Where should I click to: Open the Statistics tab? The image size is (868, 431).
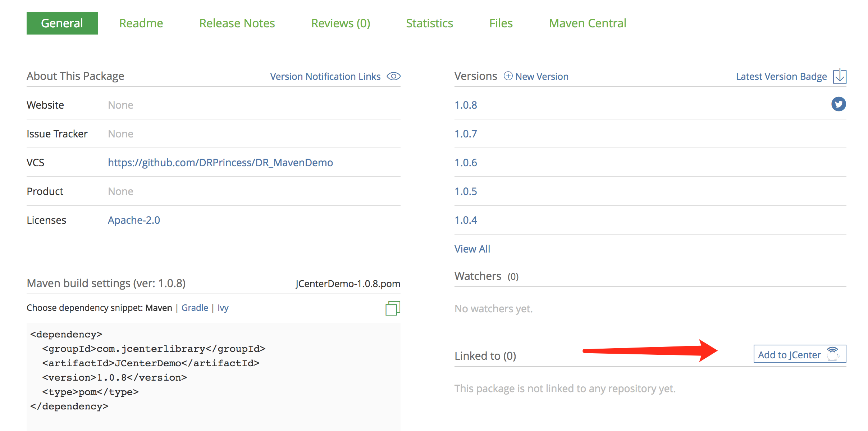pos(429,23)
